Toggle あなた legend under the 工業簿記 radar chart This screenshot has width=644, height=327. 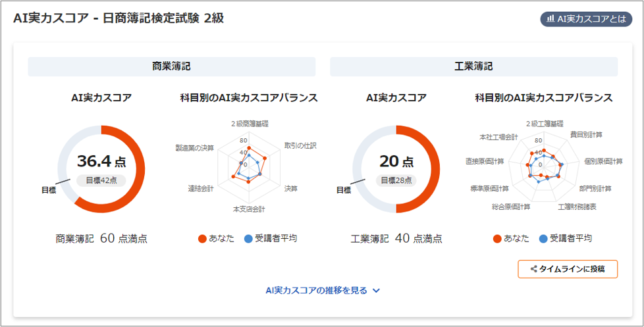tap(511, 239)
